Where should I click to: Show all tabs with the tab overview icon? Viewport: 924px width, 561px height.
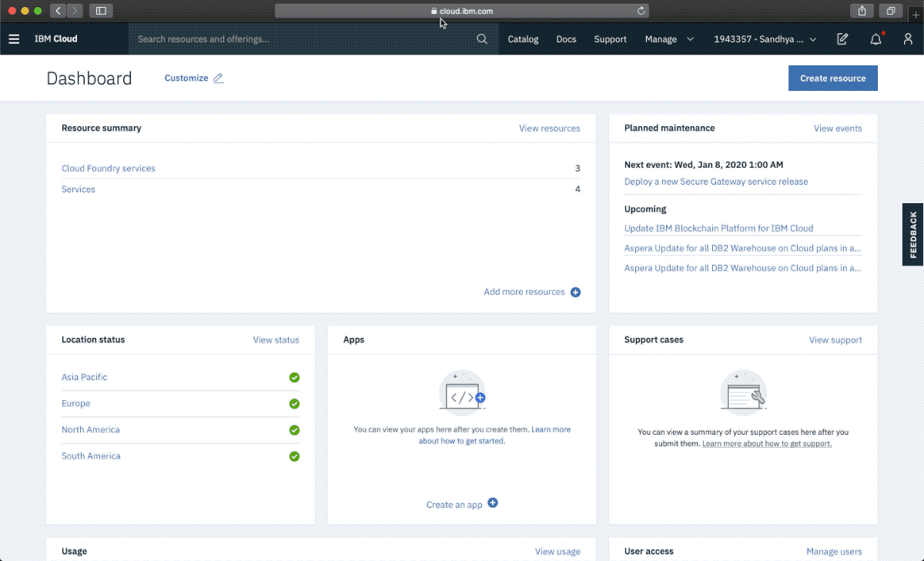click(891, 11)
